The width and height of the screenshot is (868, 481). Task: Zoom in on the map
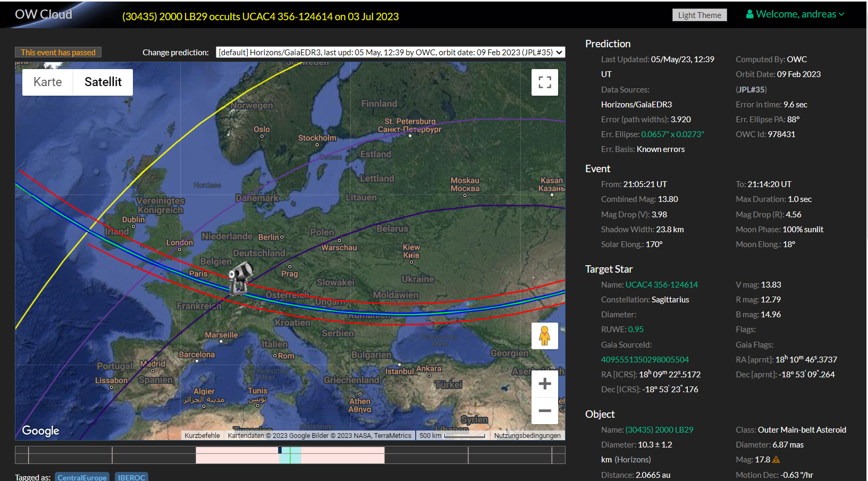point(544,384)
